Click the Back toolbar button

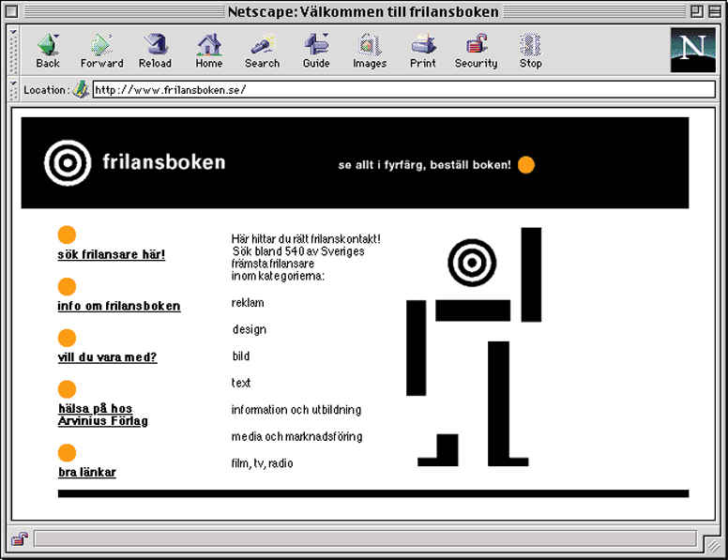click(48, 51)
